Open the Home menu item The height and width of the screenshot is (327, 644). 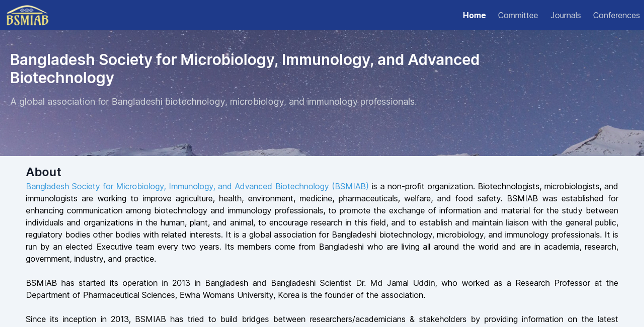[x=474, y=15]
